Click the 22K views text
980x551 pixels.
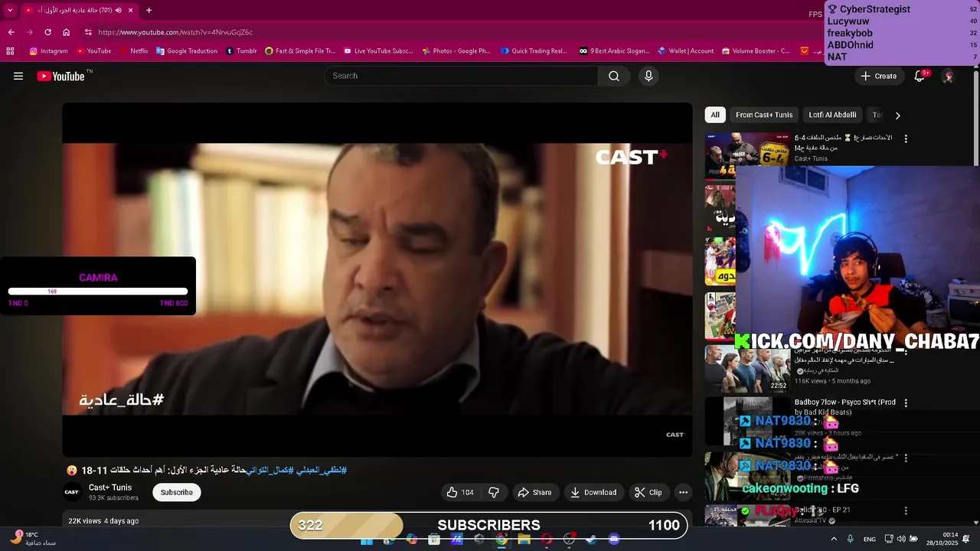[x=84, y=521]
